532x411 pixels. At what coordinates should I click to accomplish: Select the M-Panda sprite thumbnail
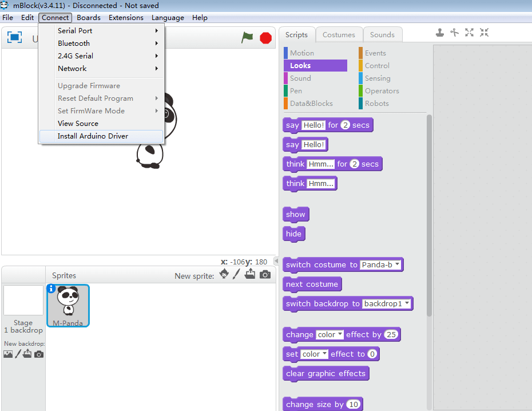[68, 306]
